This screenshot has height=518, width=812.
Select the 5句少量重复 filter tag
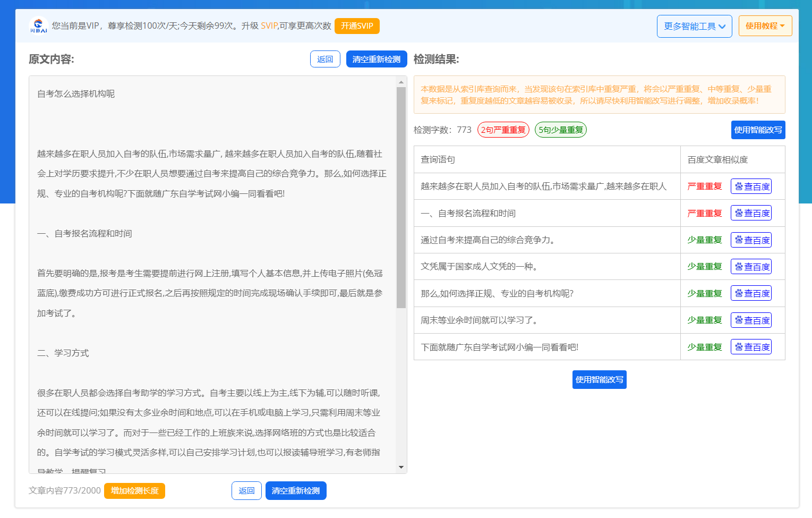pyautogui.click(x=561, y=130)
